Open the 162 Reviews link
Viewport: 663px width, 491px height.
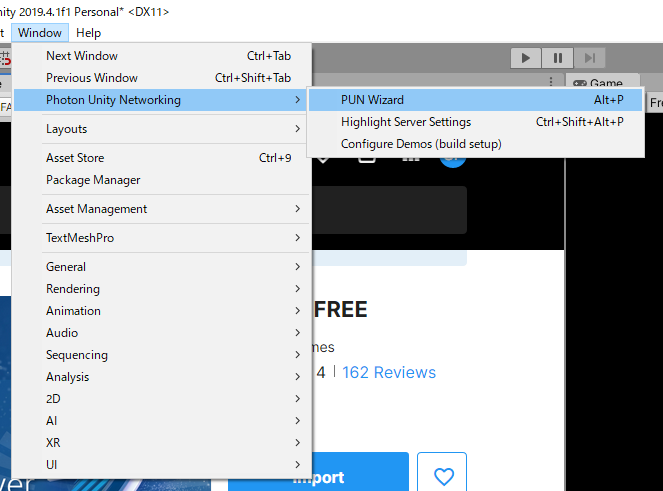coord(389,373)
